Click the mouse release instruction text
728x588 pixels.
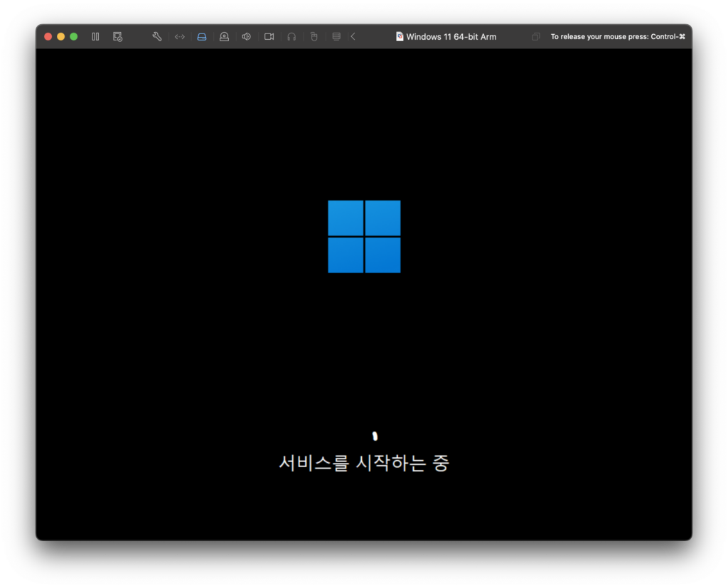pyautogui.click(x=616, y=36)
